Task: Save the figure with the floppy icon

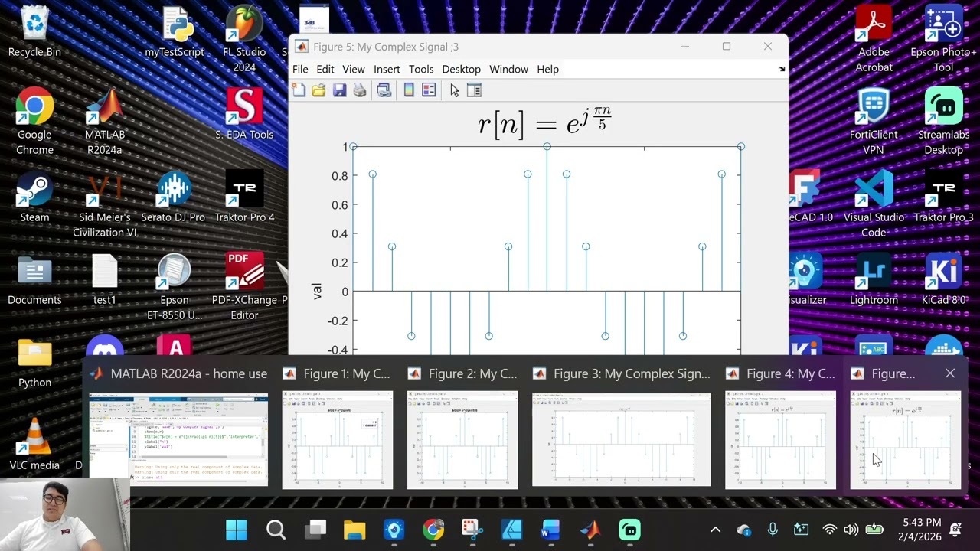Action: [339, 90]
